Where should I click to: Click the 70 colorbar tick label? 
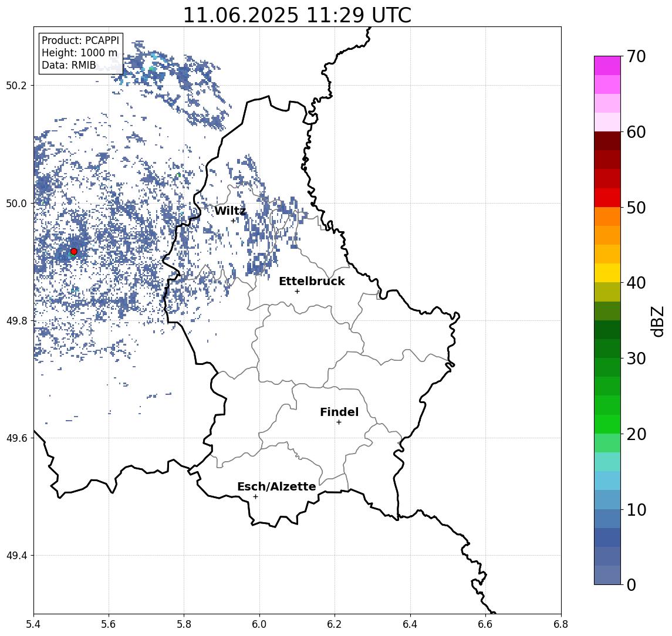636,56
